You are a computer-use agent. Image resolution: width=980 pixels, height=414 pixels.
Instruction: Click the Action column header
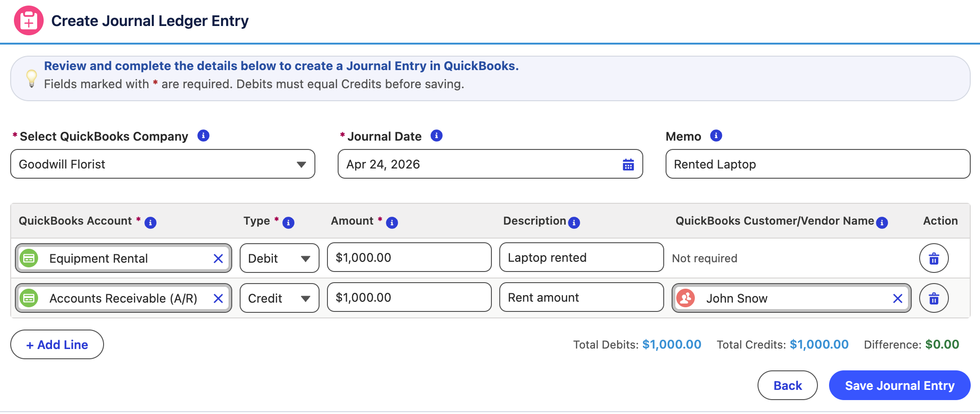click(941, 221)
